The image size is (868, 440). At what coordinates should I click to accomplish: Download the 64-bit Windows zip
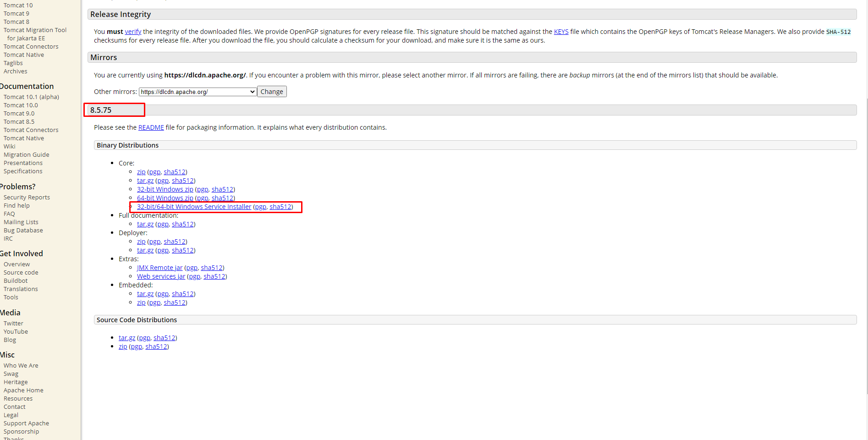pos(165,198)
